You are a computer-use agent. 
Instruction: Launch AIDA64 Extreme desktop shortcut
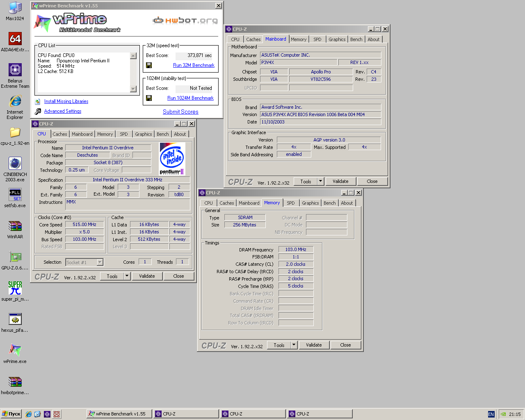coord(15,42)
